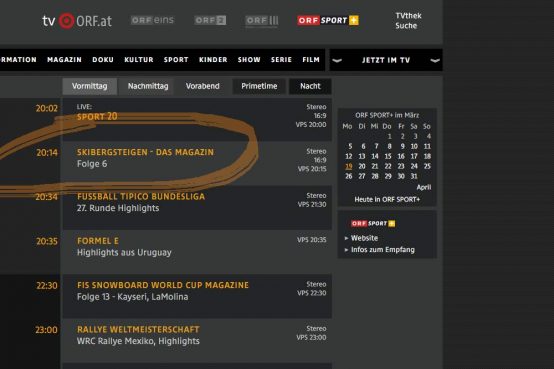Open ORF Sport+ logo in the header

tap(328, 20)
